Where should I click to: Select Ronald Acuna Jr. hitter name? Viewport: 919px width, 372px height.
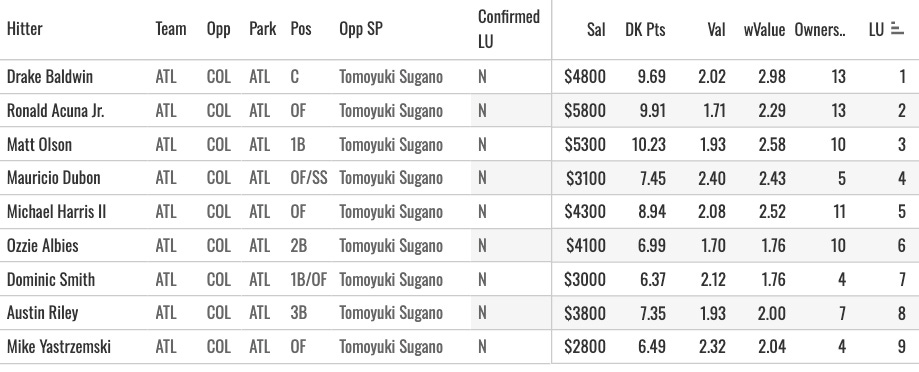point(56,111)
